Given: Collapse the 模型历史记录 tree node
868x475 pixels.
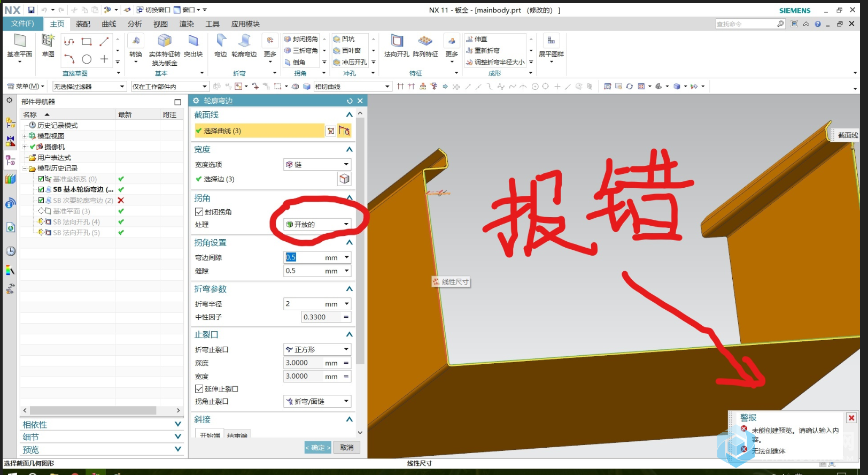Looking at the screenshot, I should pyautogui.click(x=25, y=168).
